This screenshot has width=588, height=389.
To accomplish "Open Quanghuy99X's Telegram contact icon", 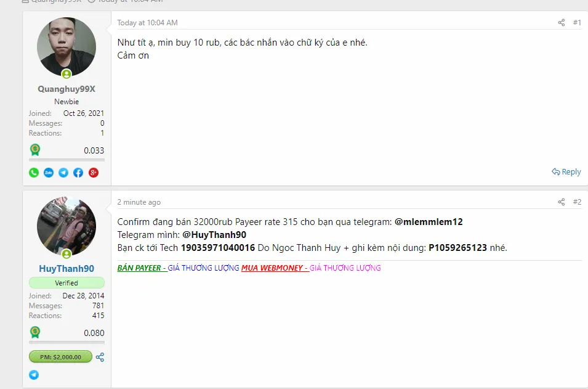I will click(63, 173).
